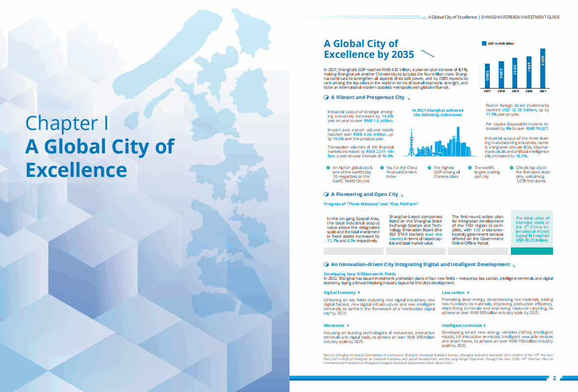Click the "A Vibrant and Prosperous City" heading
The height and width of the screenshot is (392, 578).
[x=367, y=98]
